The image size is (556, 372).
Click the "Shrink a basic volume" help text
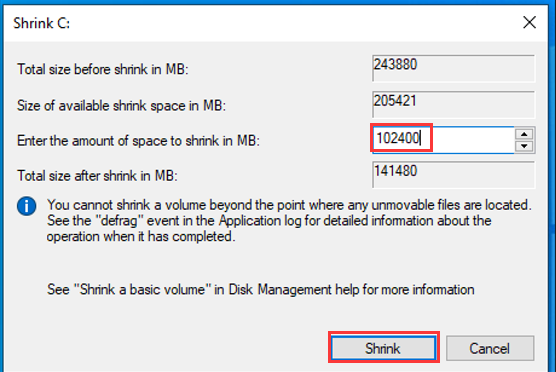point(261,290)
